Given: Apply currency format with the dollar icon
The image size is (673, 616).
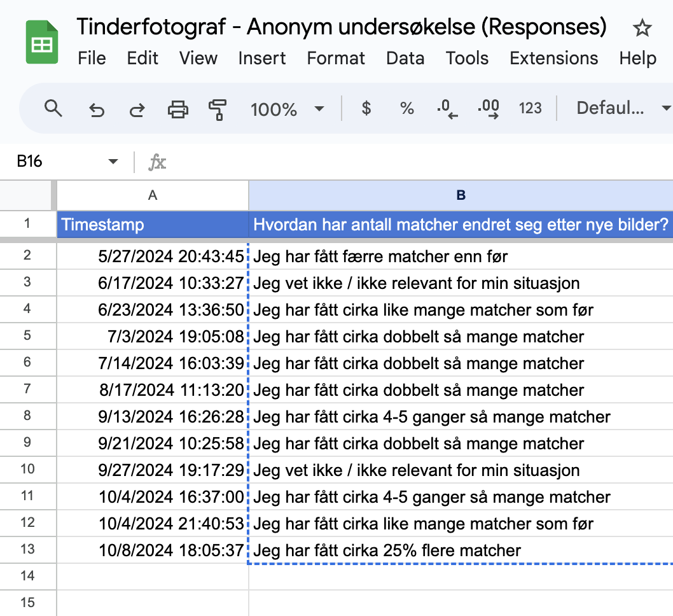Looking at the screenshot, I should (366, 108).
